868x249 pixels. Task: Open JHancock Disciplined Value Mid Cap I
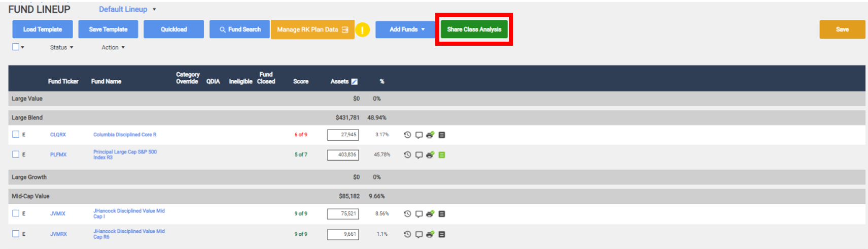[x=129, y=213]
